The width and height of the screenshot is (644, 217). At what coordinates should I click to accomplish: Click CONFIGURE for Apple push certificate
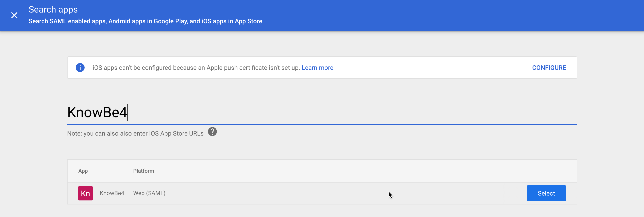[x=549, y=68]
